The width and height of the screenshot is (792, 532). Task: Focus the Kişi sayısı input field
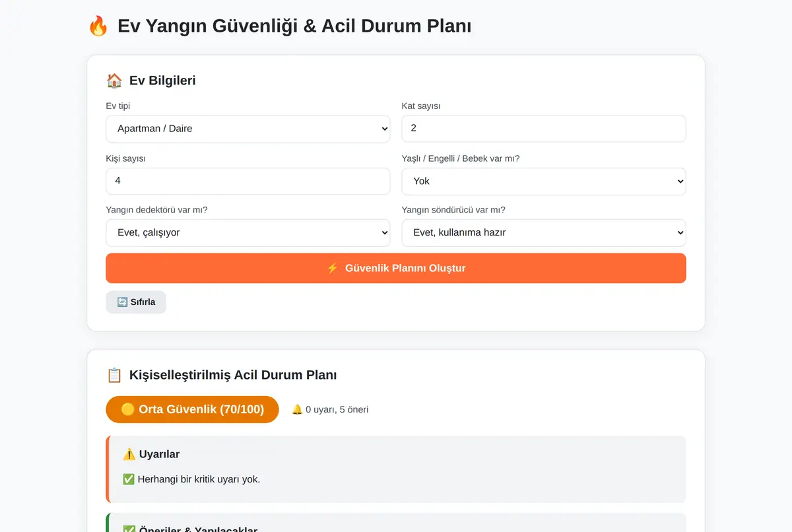click(247, 181)
